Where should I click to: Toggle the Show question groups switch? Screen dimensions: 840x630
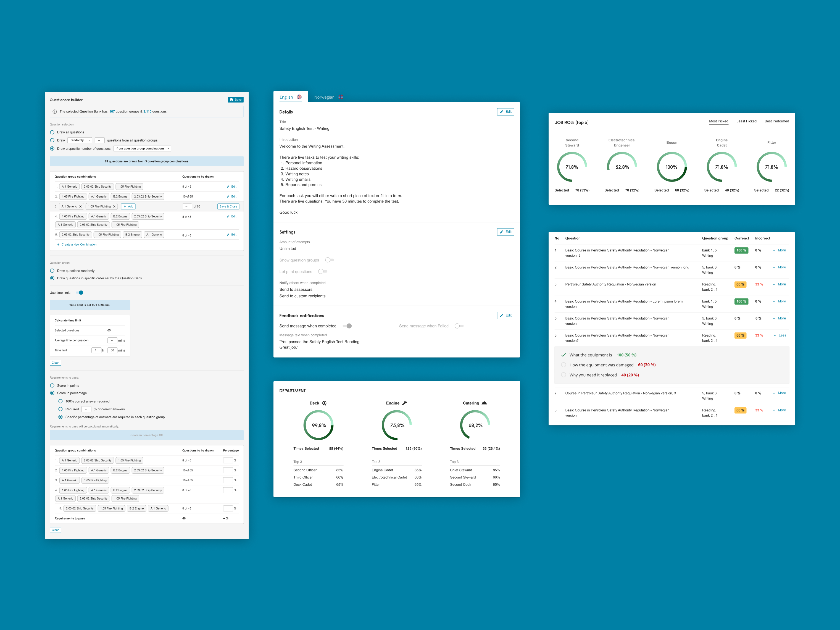(x=329, y=260)
